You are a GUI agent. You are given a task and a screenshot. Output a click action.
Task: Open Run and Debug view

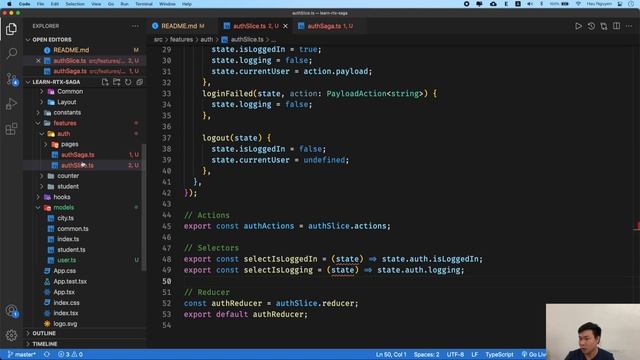[11, 104]
